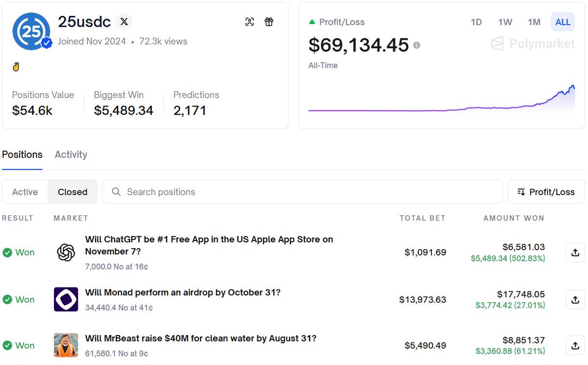Select the ALL time range
The image size is (588, 365).
tap(563, 22)
